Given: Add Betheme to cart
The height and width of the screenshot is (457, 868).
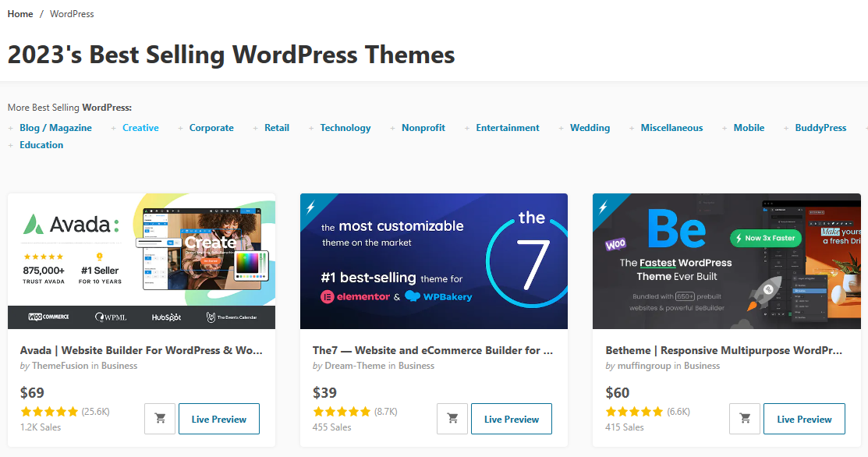Looking at the screenshot, I should (745, 419).
